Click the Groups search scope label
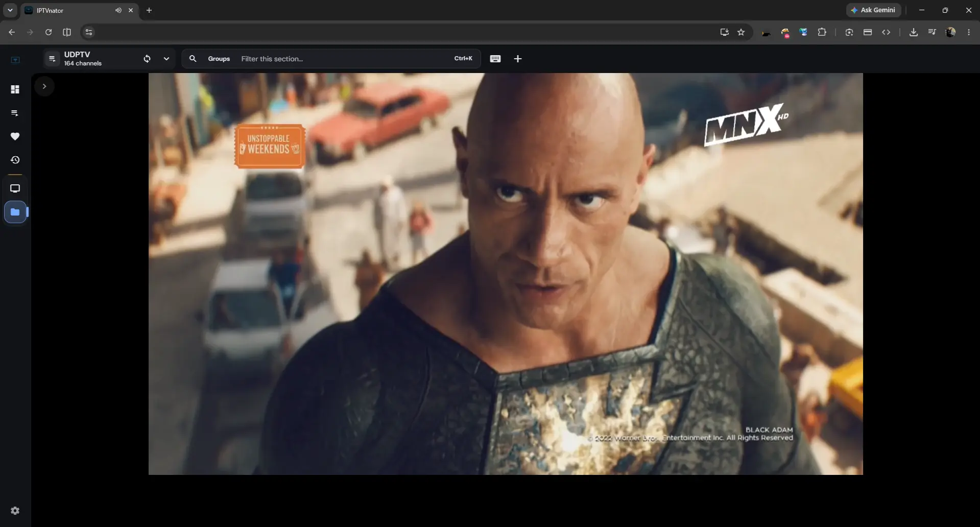 point(219,59)
